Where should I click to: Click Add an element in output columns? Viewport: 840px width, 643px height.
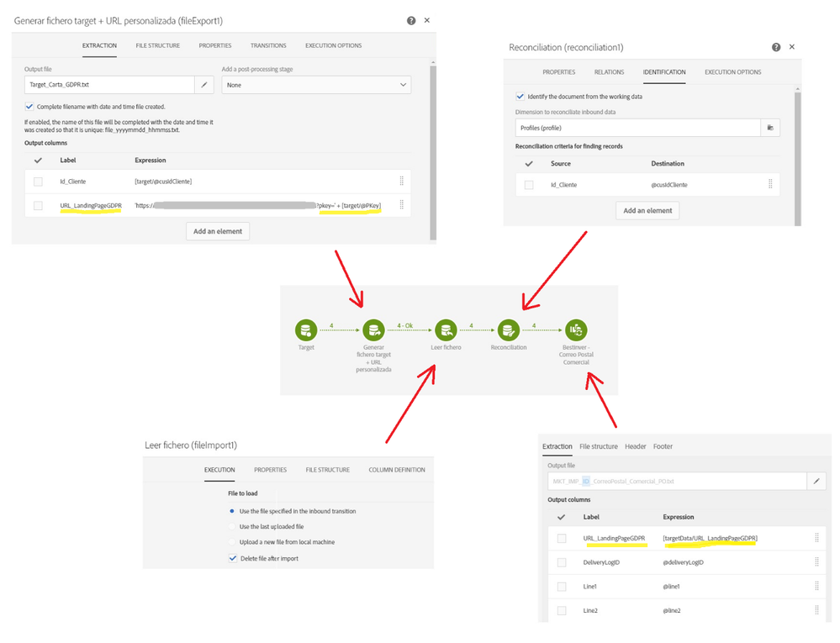[218, 231]
